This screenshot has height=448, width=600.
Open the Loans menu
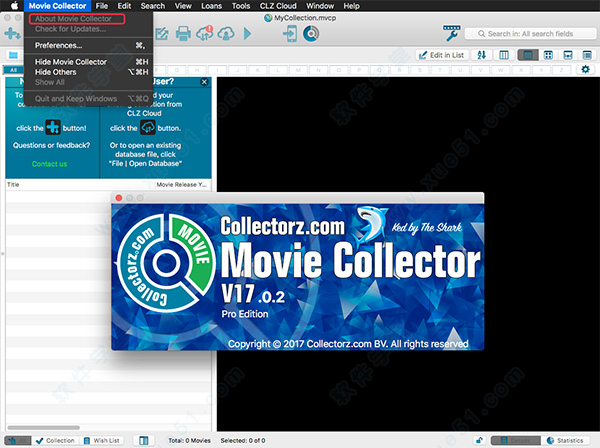click(x=212, y=6)
